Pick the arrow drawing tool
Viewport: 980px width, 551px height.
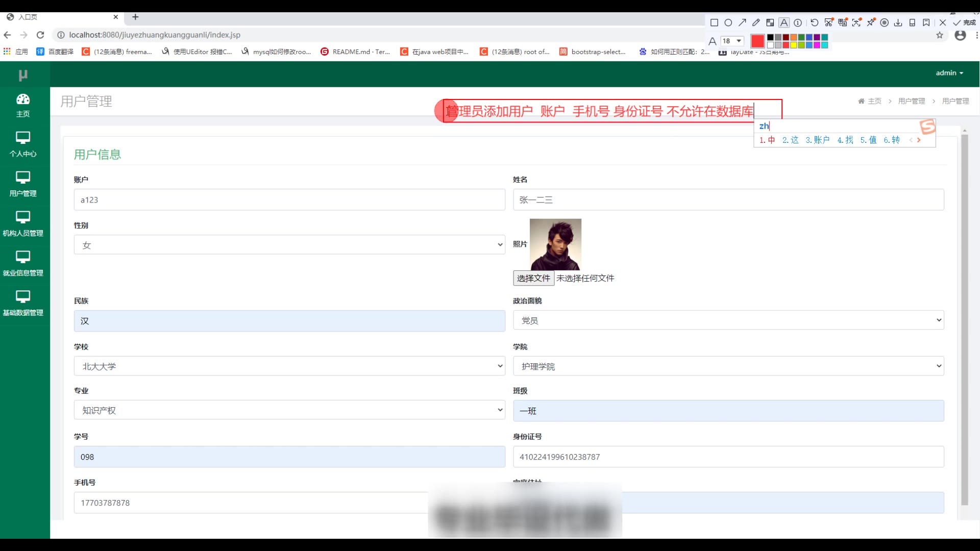[x=742, y=22]
